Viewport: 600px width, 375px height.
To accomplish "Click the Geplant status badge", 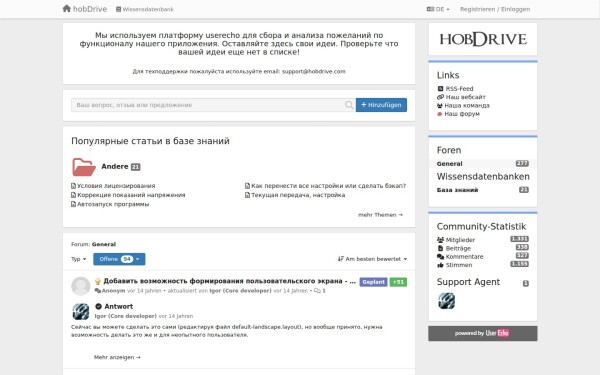I will click(373, 282).
